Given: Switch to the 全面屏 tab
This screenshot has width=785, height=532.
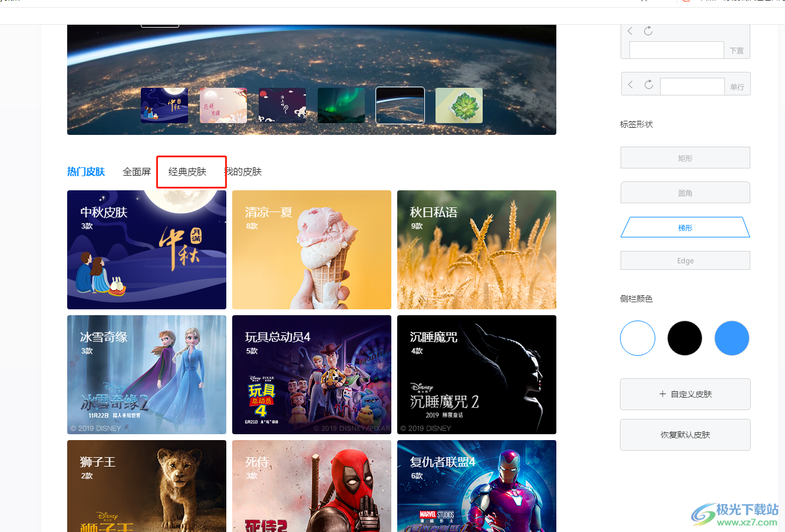Looking at the screenshot, I should pyautogui.click(x=137, y=171).
